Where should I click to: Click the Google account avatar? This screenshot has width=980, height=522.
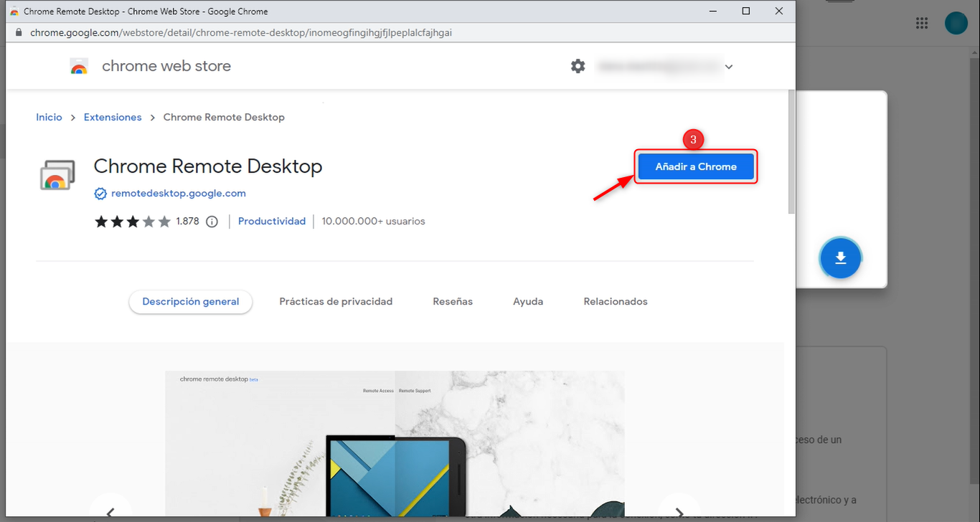click(x=956, y=23)
